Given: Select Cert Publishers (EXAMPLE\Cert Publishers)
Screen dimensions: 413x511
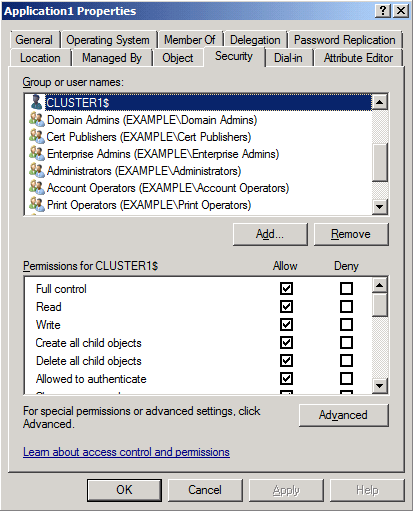Looking at the screenshot, I should click(x=149, y=137).
